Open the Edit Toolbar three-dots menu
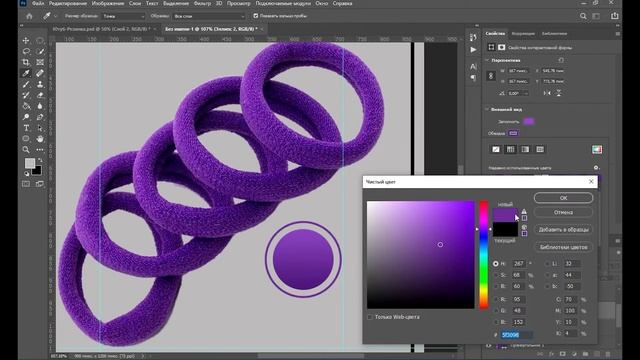Screen dimensions: 640x360 click(x=40, y=150)
